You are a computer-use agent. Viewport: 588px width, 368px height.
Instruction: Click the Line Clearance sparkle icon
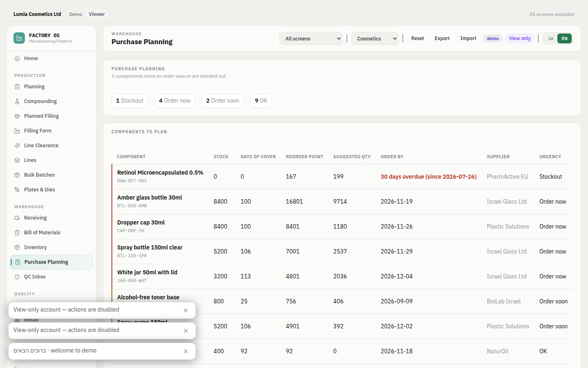(17, 146)
